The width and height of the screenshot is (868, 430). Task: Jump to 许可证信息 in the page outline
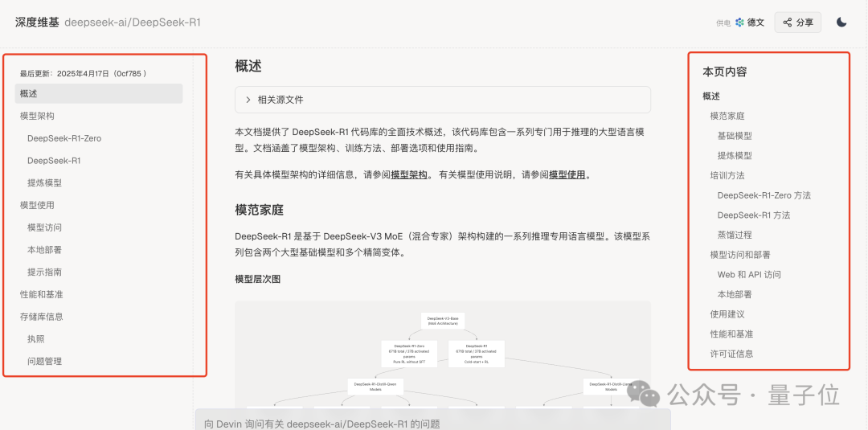click(732, 354)
